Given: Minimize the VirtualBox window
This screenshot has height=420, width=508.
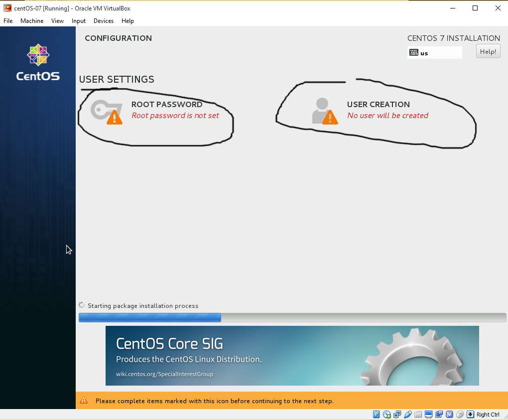Looking at the screenshot, I should (453, 8).
